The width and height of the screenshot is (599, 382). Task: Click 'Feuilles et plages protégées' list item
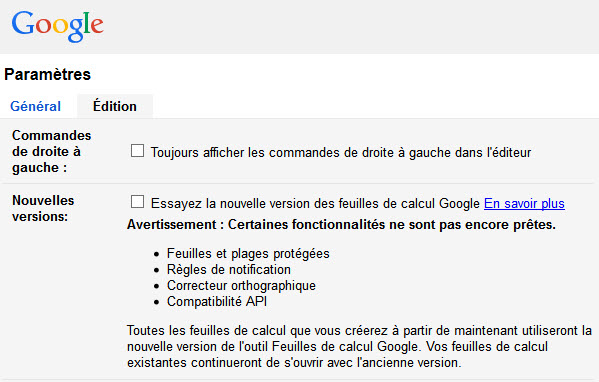click(x=248, y=254)
